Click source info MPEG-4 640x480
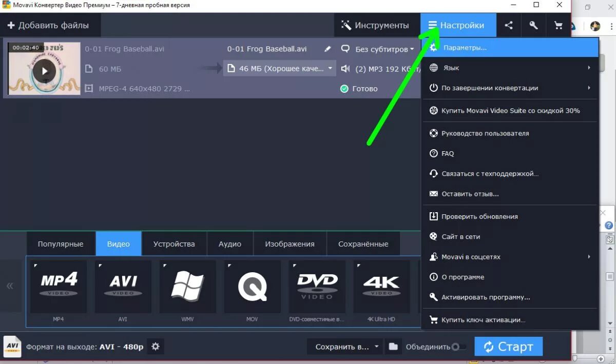The width and height of the screenshot is (616, 364). (143, 89)
